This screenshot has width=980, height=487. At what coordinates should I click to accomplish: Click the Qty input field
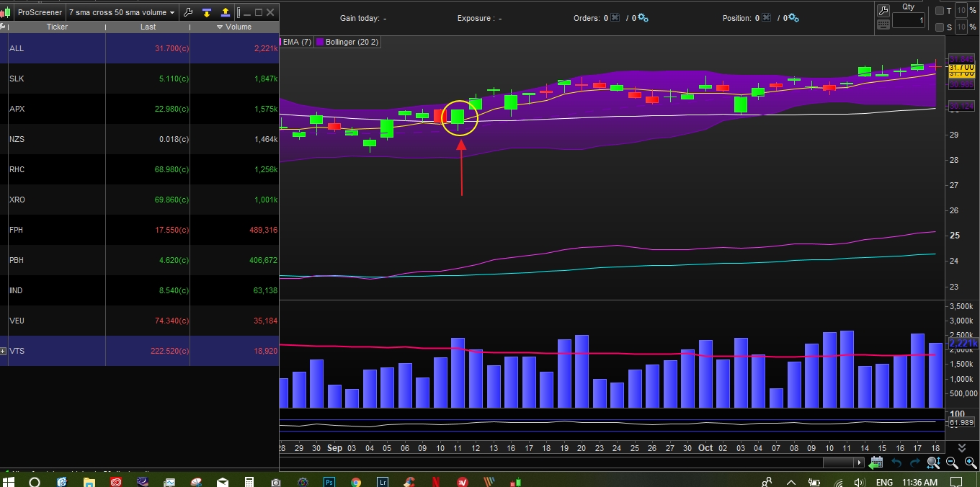coord(908,21)
